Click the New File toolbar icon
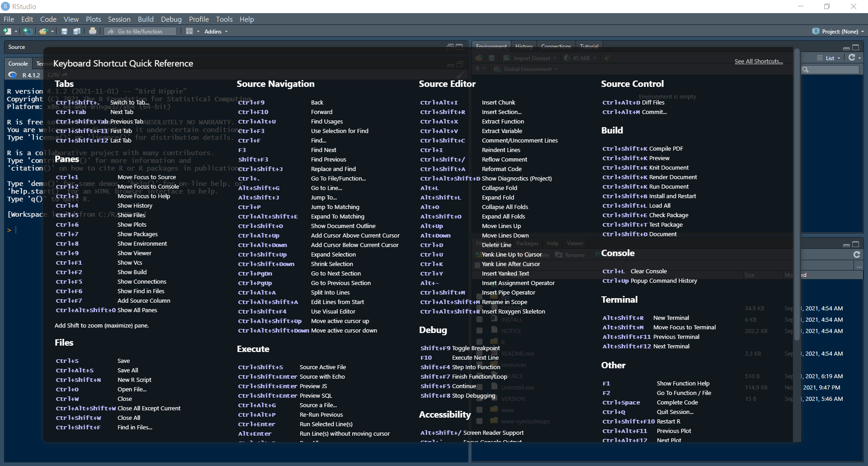 [x=7, y=31]
